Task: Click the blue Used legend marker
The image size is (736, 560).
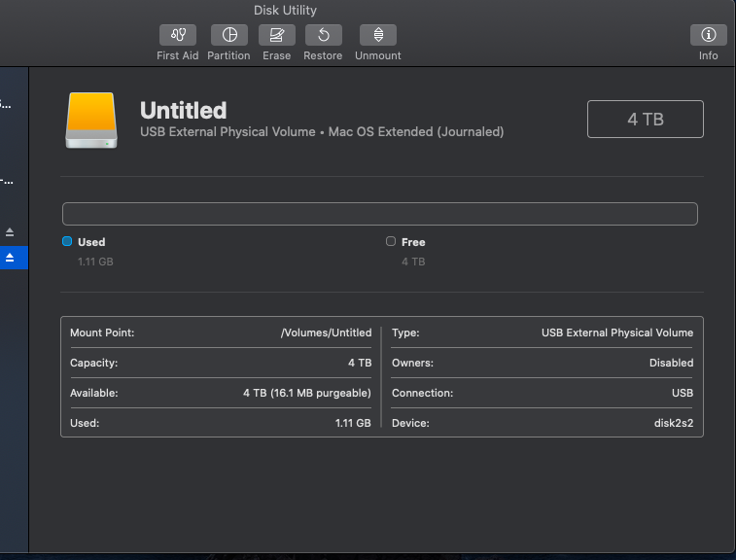Action: click(67, 241)
